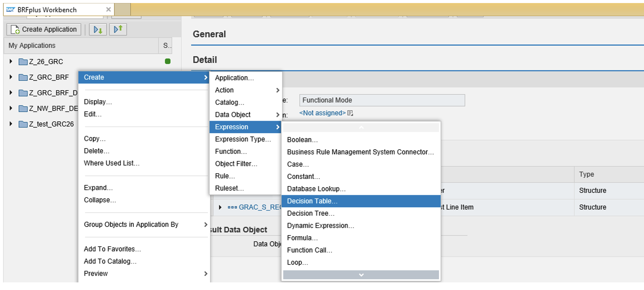The width and height of the screenshot is (644, 290).
Task: Click the structure icon before GRAC_S_RE
Action: tap(232, 207)
